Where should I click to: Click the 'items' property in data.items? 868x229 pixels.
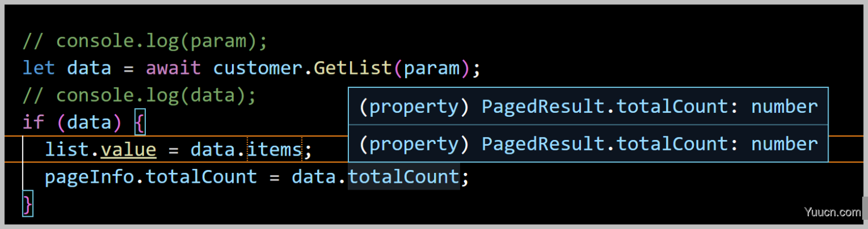tap(275, 150)
